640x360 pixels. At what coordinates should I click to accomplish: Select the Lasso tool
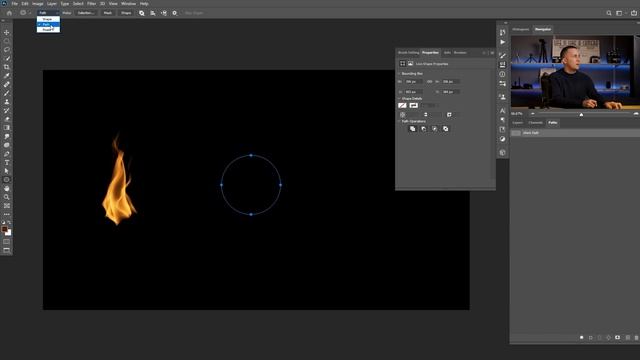[x=7, y=49]
